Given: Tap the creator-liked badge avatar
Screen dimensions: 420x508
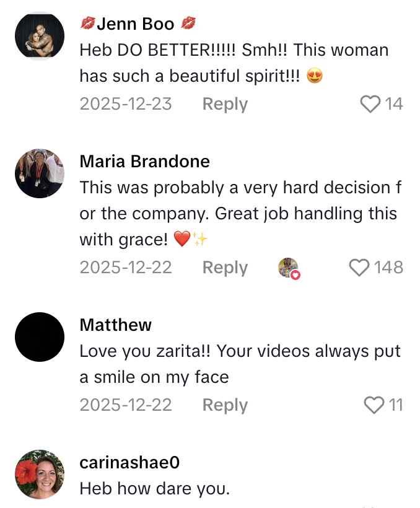Looking at the screenshot, I should point(288,268).
